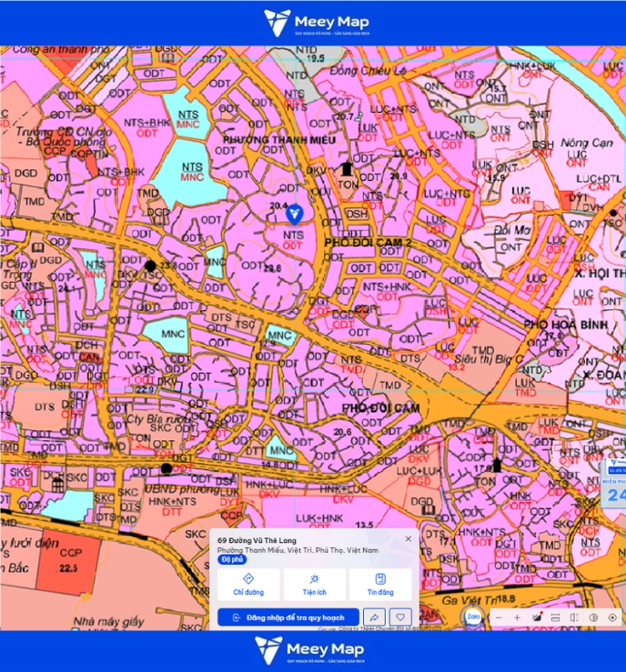626x672 pixels.
Task: Click the school book icon near DGD Cấp II
Action: [37, 247]
